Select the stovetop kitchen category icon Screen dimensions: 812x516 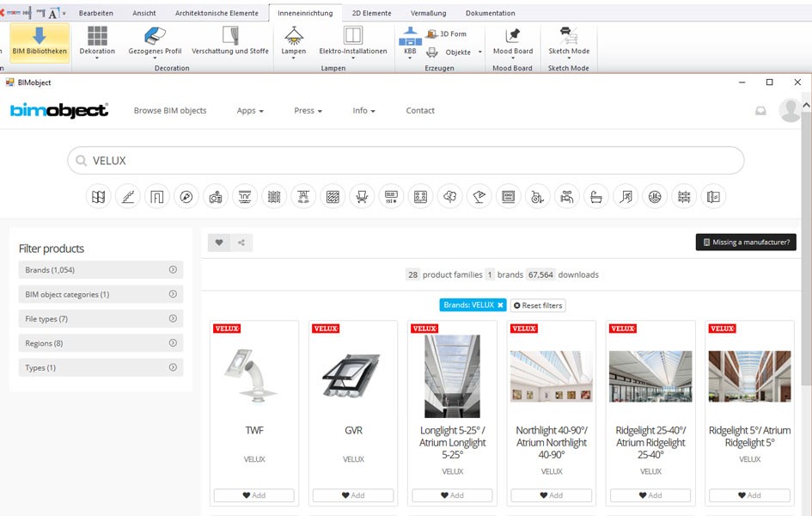[x=420, y=197]
